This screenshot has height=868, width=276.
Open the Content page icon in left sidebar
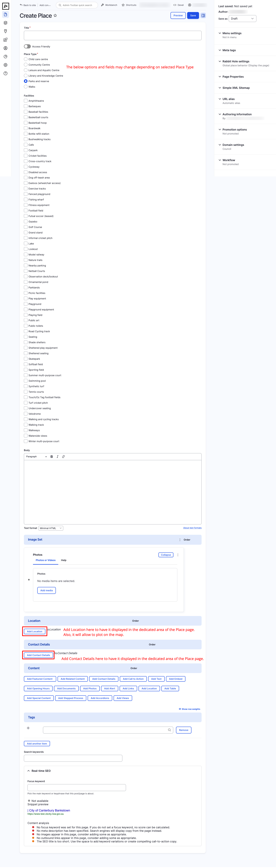(5, 14)
